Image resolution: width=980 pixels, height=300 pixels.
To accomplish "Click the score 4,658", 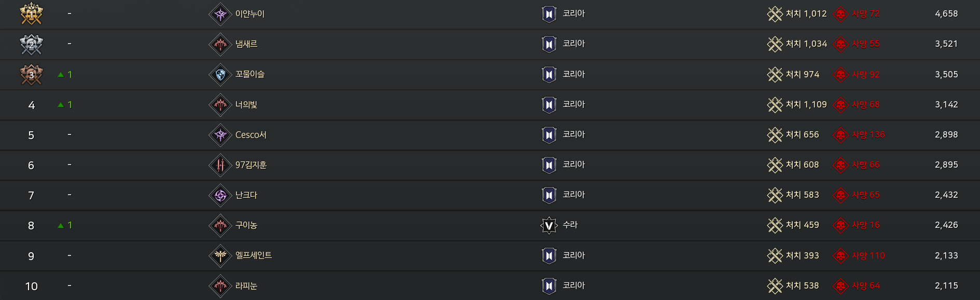I will [x=946, y=14].
